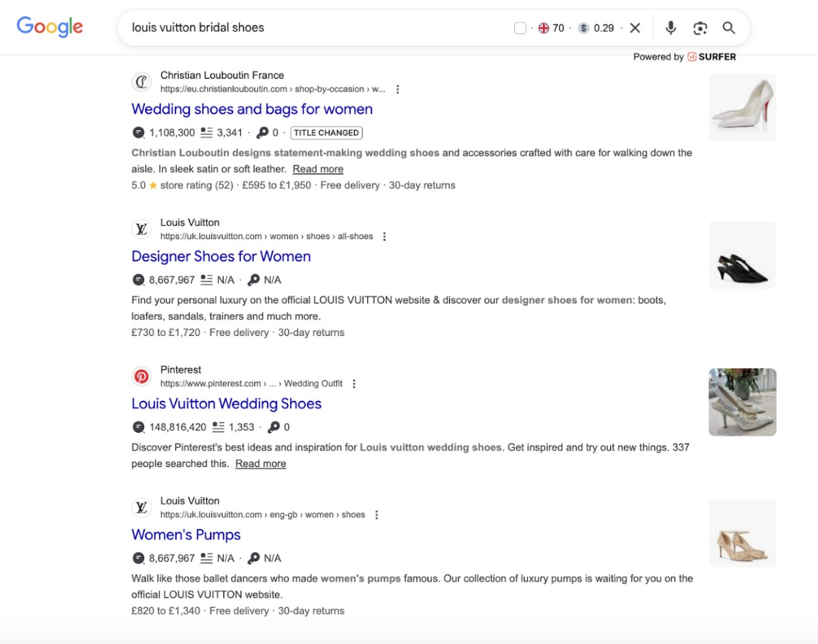Click traffic icon in Designer Shoes result
The image size is (818, 644).
tap(139, 280)
